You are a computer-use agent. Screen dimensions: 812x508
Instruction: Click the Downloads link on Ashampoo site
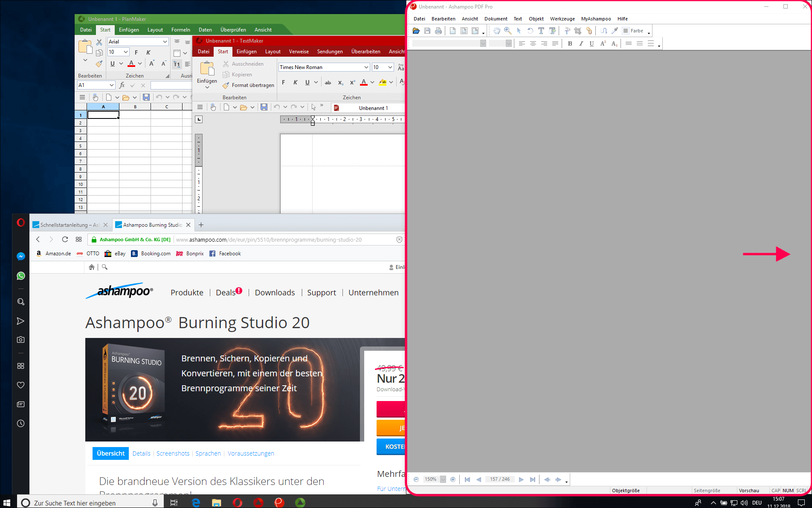click(x=275, y=293)
